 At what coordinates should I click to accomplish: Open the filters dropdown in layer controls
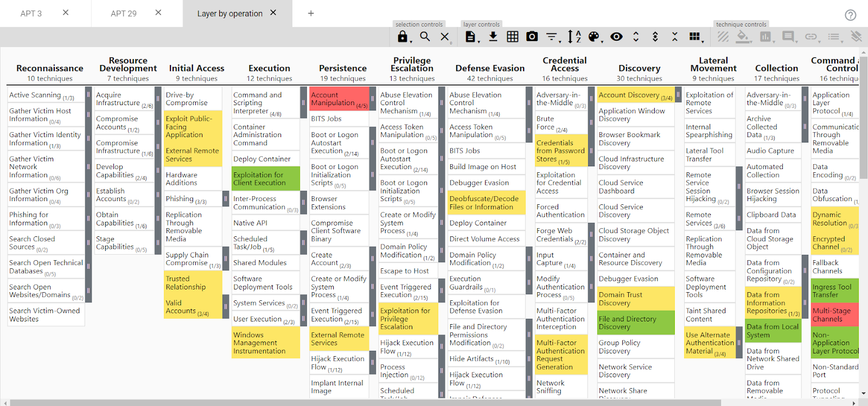click(x=552, y=36)
